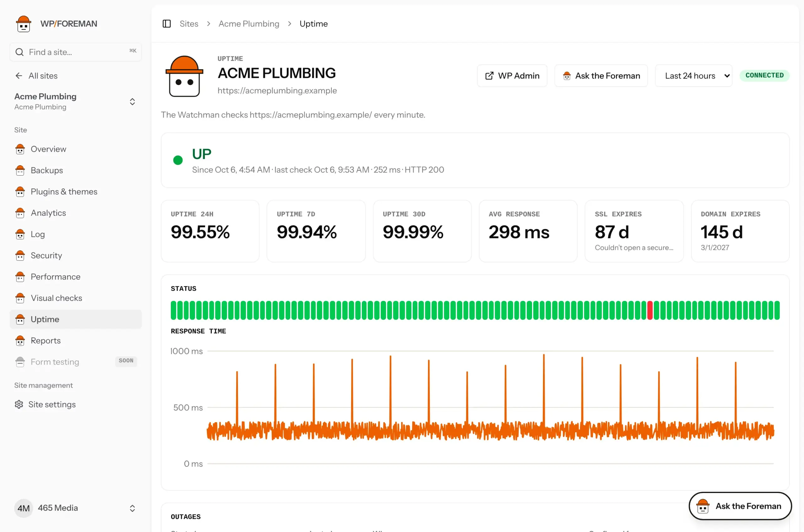Image resolution: width=804 pixels, height=532 pixels.
Task: Click the 3/1/2027 domain expiry date
Action: (x=715, y=248)
